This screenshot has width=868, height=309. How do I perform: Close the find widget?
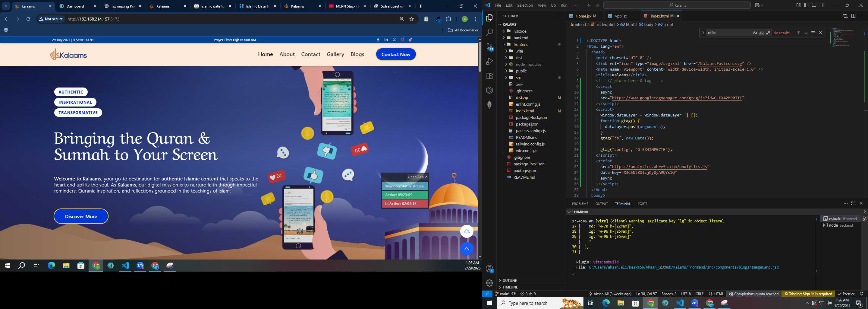[821, 33]
